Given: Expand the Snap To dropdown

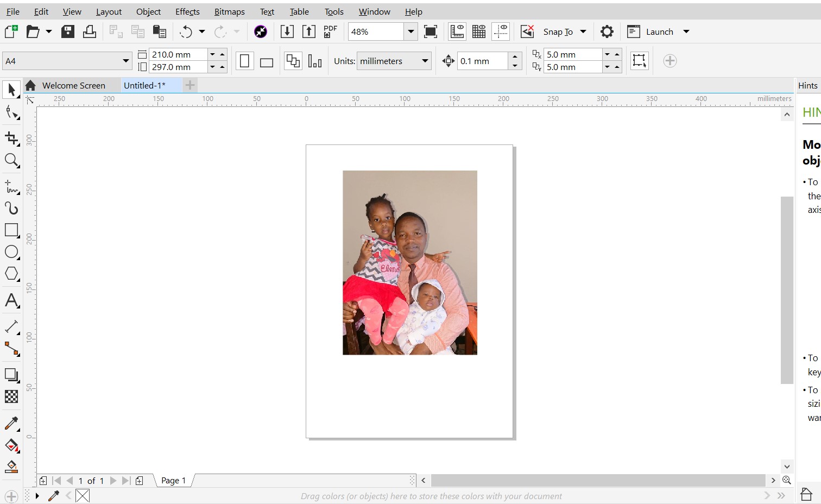Looking at the screenshot, I should pyautogui.click(x=583, y=31).
